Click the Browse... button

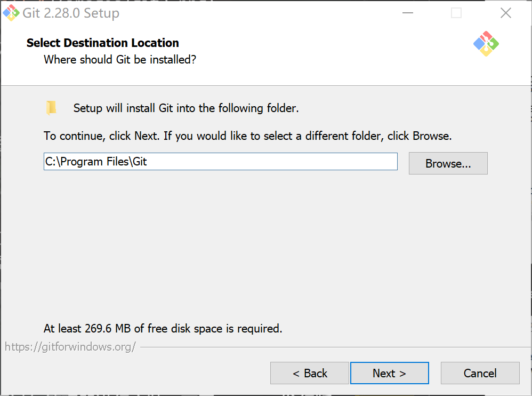pos(448,163)
